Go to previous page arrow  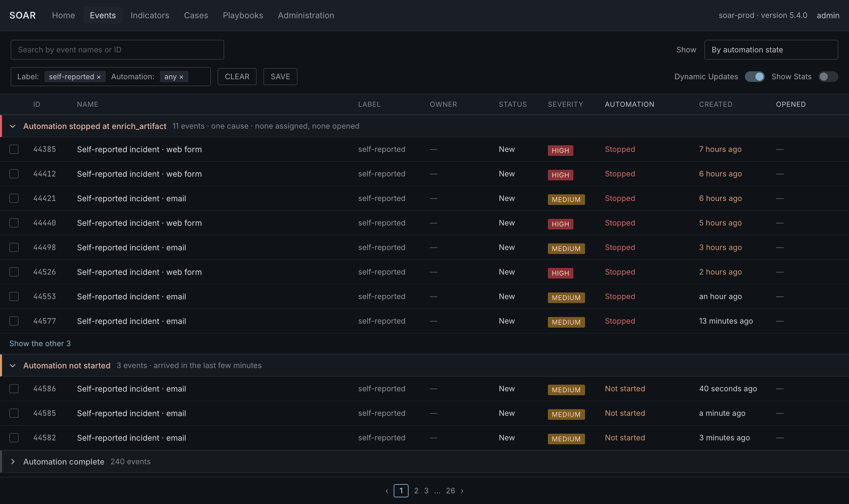point(387,491)
